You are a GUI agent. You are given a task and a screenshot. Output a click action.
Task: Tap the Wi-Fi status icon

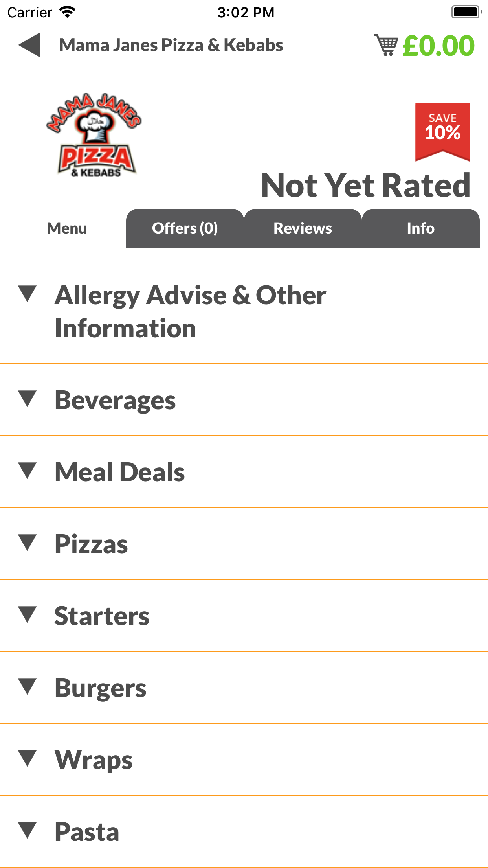[x=67, y=12]
